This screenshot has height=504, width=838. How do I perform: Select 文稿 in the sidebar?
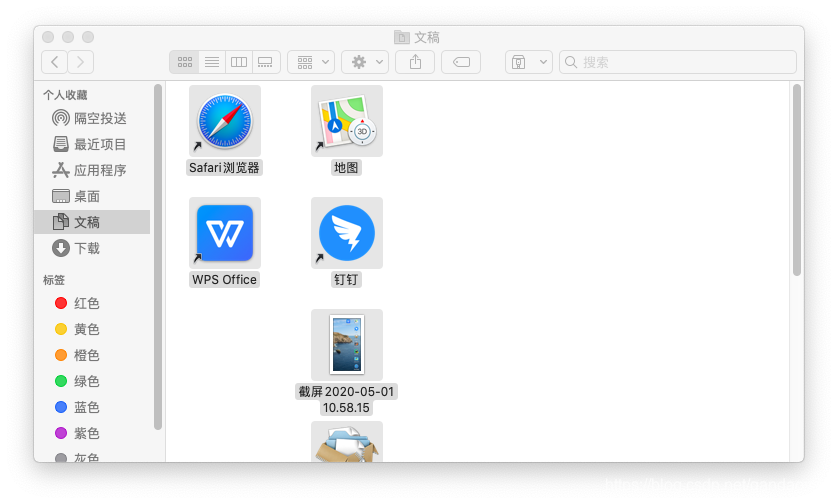click(x=92, y=222)
